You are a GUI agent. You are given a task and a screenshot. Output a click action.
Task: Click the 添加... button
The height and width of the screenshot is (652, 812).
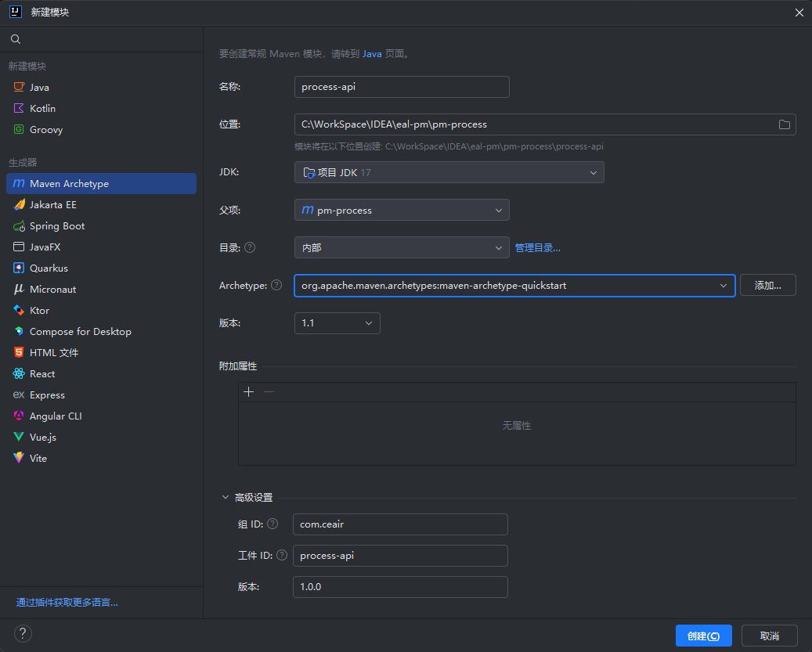(x=767, y=285)
